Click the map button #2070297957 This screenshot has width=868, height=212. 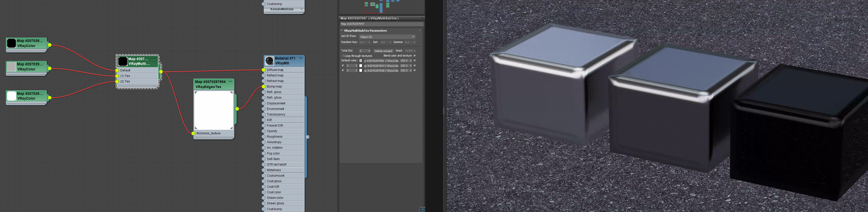(381, 66)
